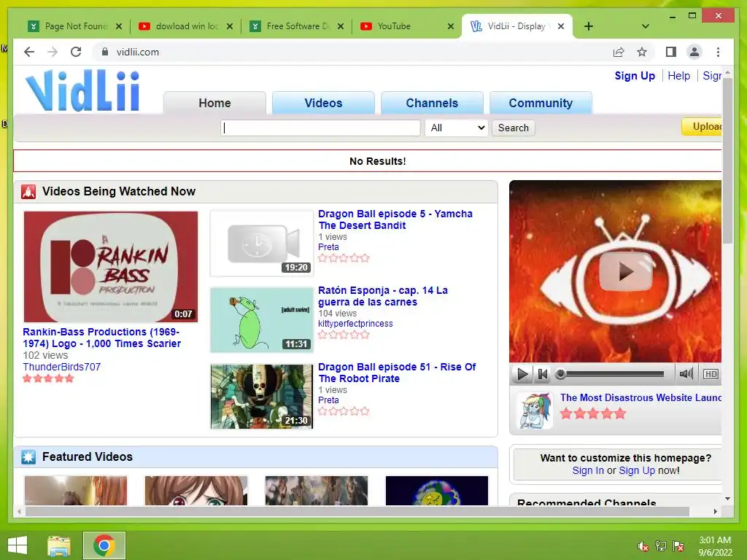Click the Sign Up link at top
747x560 pixels.
click(635, 76)
